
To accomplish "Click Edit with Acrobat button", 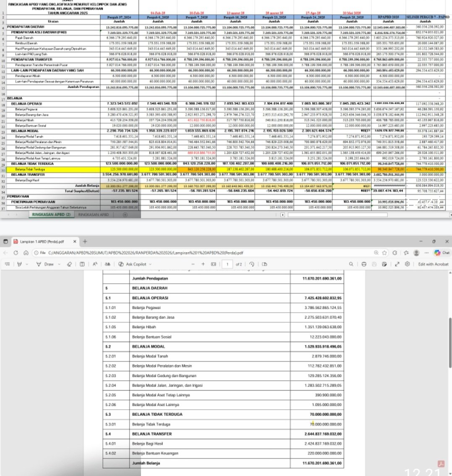I will pos(433,264).
